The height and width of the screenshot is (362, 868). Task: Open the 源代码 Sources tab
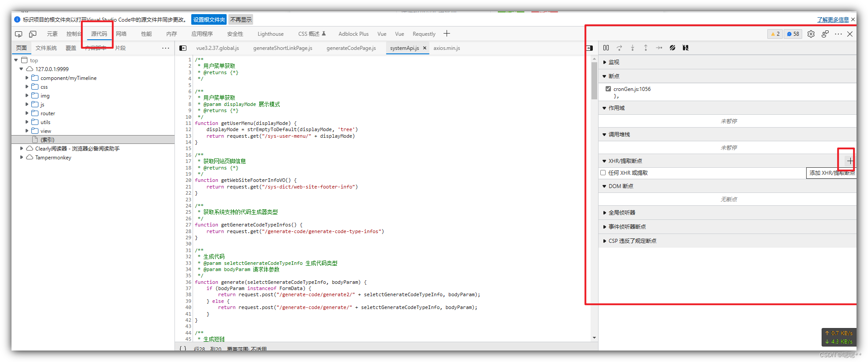[x=99, y=34]
